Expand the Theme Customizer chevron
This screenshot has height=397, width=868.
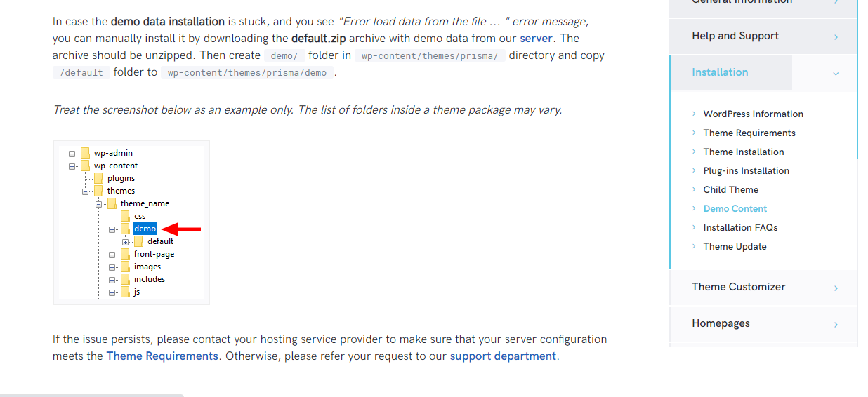836,288
